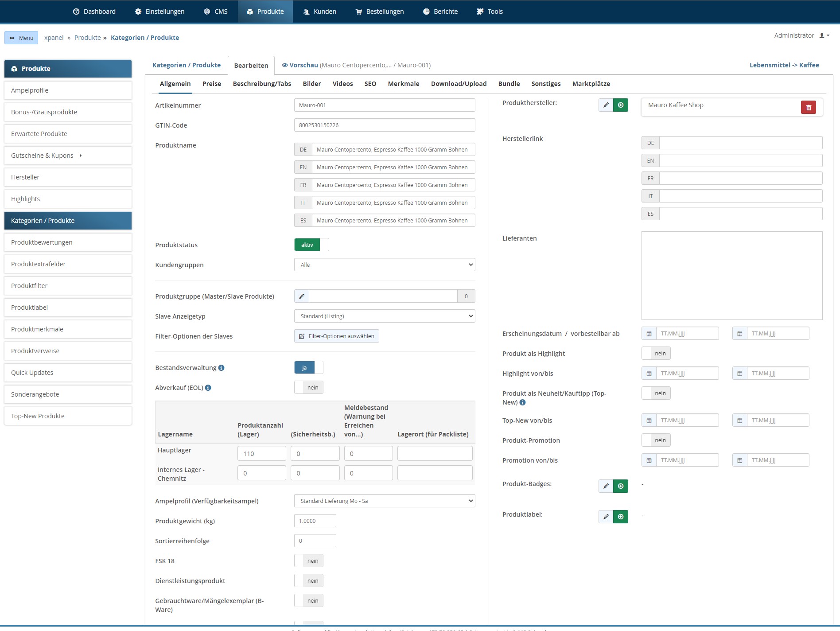Image resolution: width=840 pixels, height=631 pixels.
Task: Click the green add button for Produkthersteller
Action: 621,105
